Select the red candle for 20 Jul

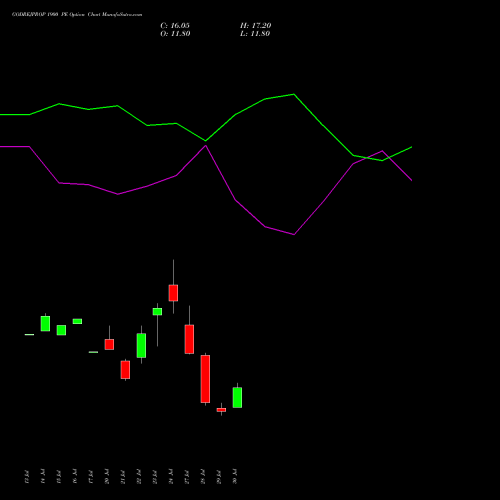(109, 344)
